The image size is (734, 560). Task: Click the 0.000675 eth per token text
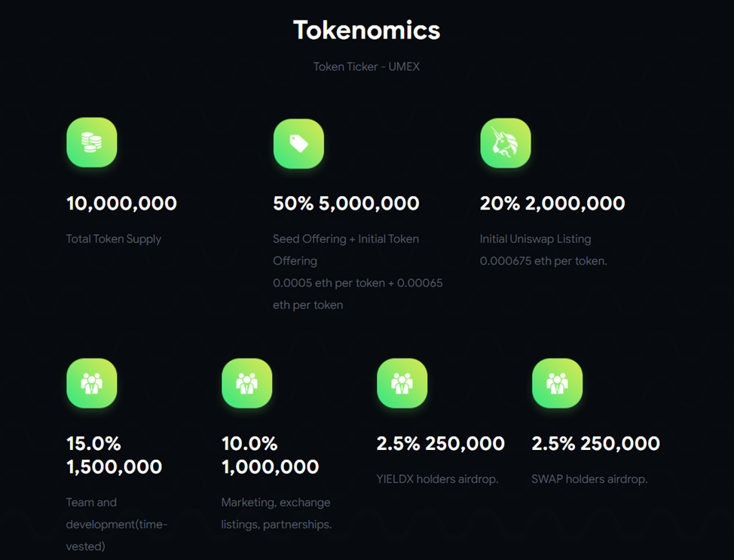click(x=543, y=261)
